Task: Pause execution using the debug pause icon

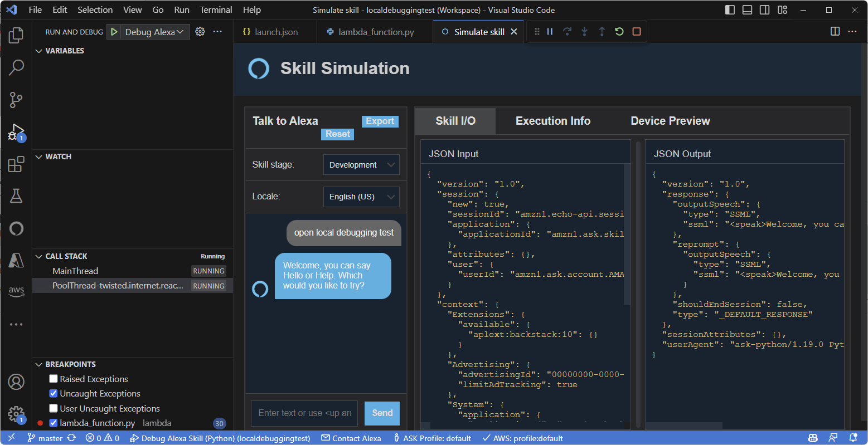Action: tap(550, 32)
